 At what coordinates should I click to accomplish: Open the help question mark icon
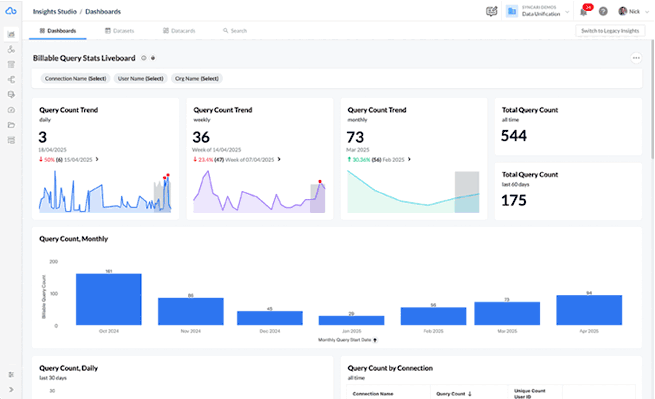pos(603,11)
